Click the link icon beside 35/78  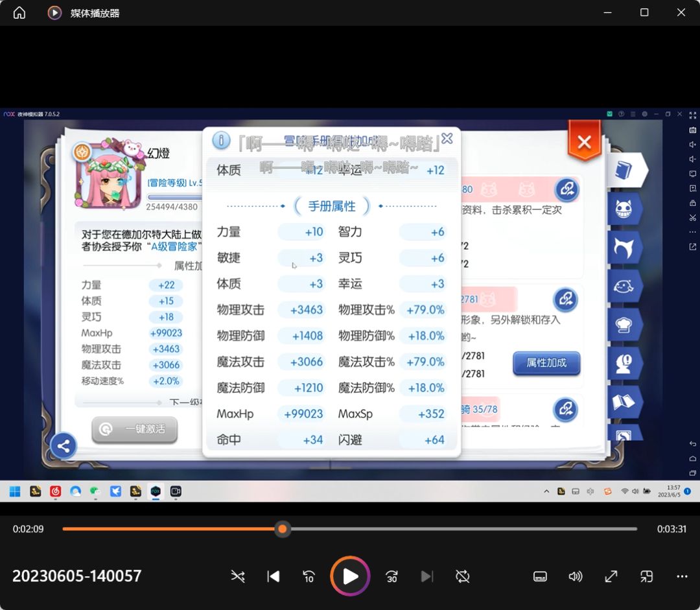tap(566, 409)
